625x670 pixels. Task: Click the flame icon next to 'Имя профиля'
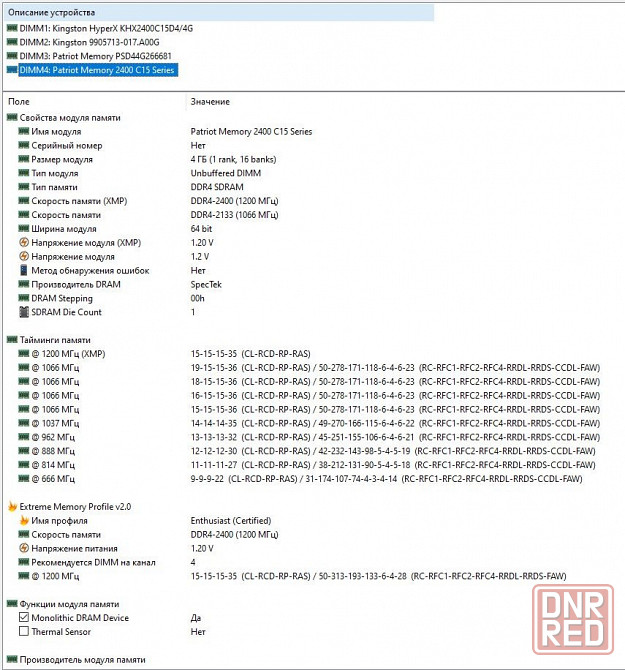click(x=24, y=520)
